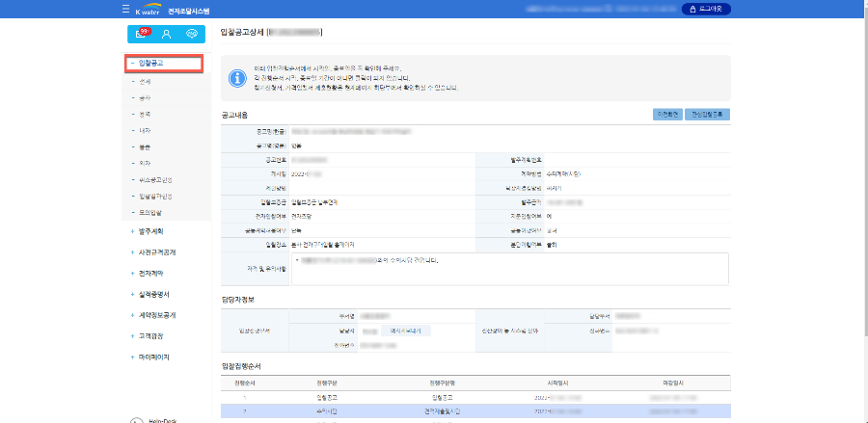The height and width of the screenshot is (423, 868).
Task: Expand the 발주계획 sidebar menu
Action: tap(150, 231)
